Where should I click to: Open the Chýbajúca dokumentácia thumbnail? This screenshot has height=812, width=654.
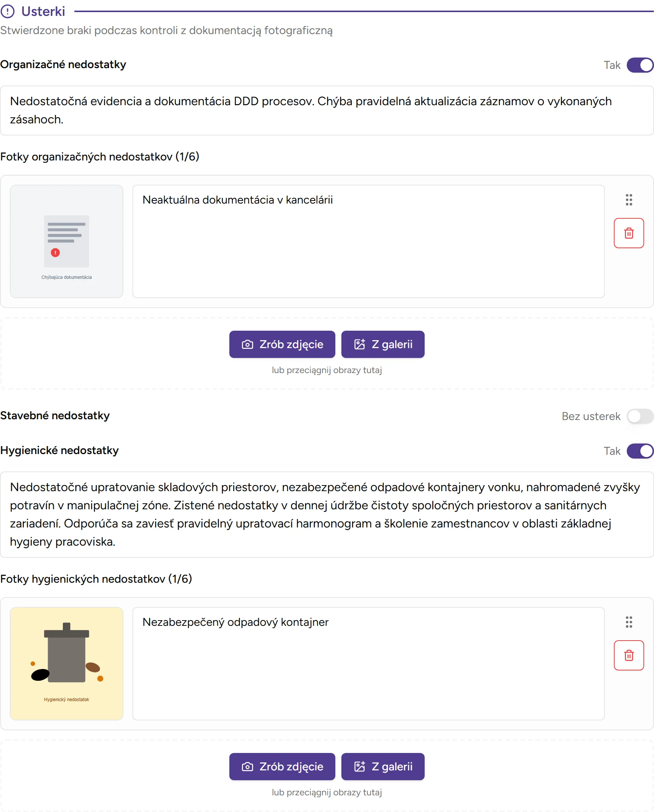tap(67, 241)
